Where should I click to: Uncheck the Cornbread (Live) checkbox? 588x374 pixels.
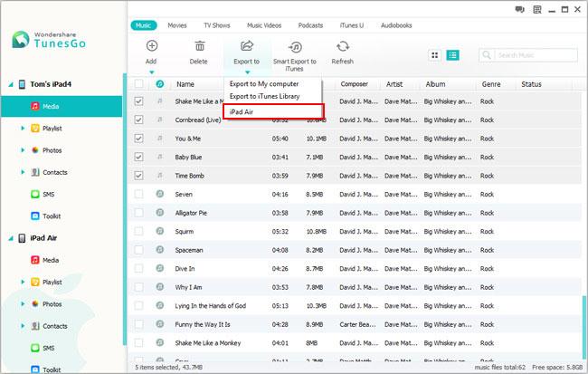click(138, 120)
